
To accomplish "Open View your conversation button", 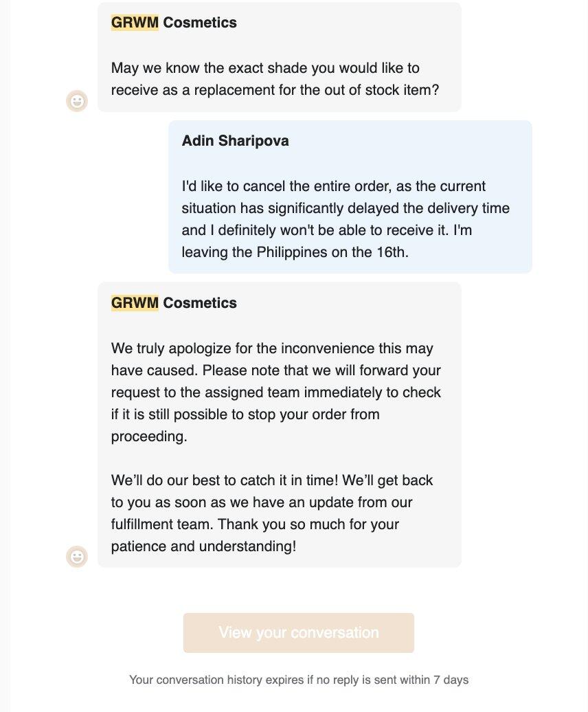I will coord(299,632).
